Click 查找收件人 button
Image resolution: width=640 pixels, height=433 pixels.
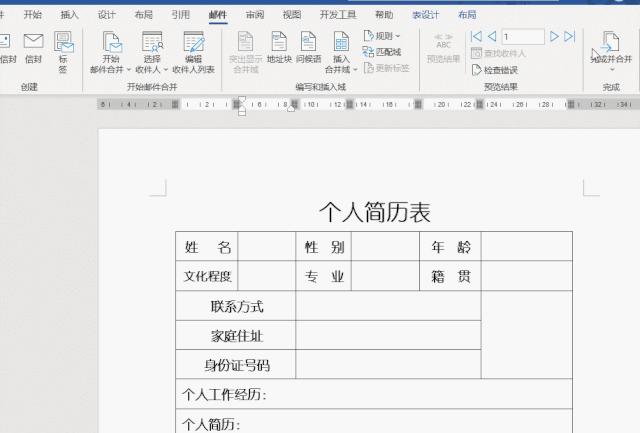coord(498,53)
